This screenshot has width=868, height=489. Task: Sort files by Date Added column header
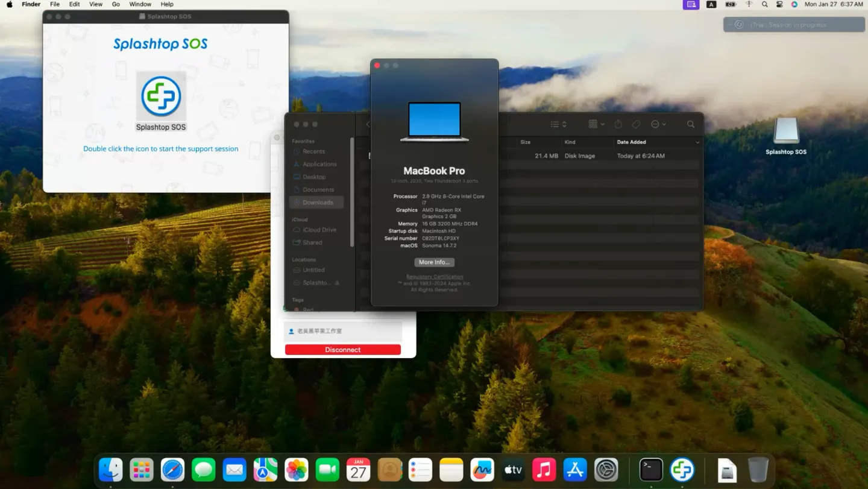point(631,142)
